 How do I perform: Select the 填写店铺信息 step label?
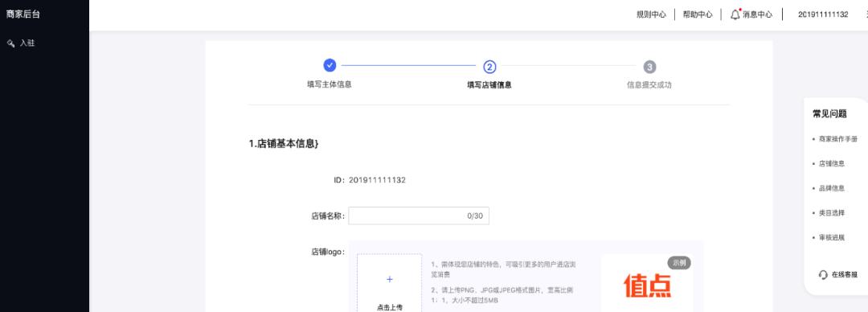[489, 85]
